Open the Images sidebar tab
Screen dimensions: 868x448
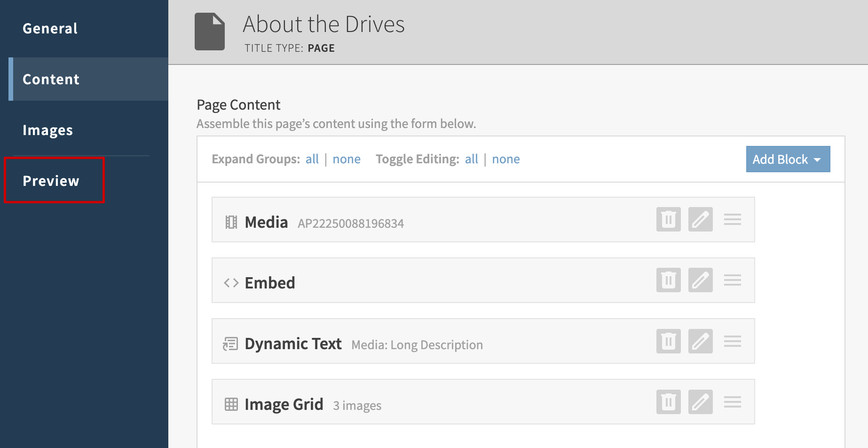[x=48, y=130]
